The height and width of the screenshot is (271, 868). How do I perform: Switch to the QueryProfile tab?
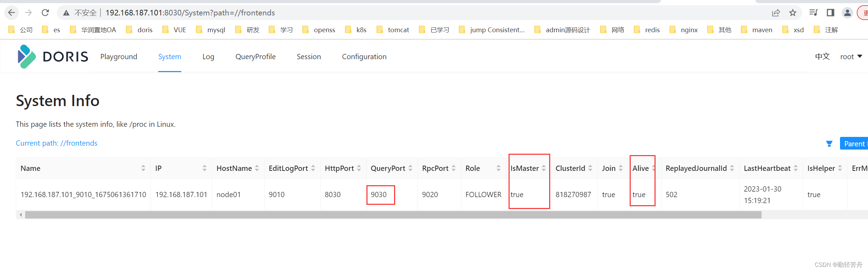click(255, 57)
